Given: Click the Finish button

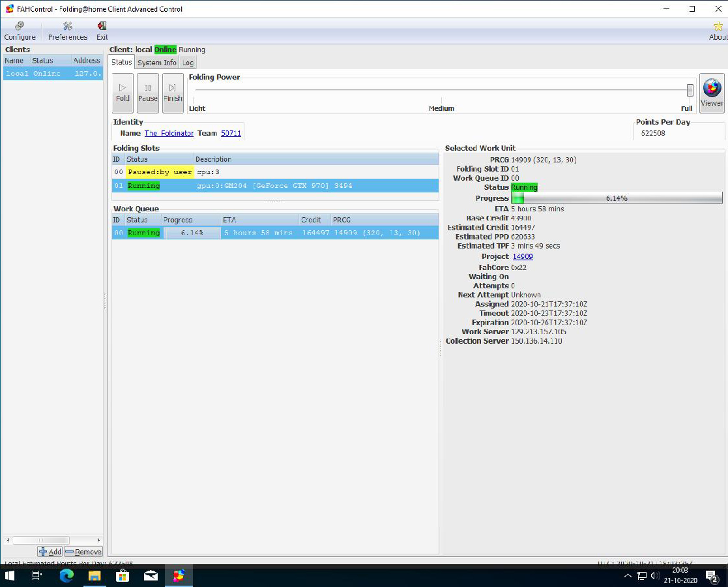Looking at the screenshot, I should coord(173,93).
